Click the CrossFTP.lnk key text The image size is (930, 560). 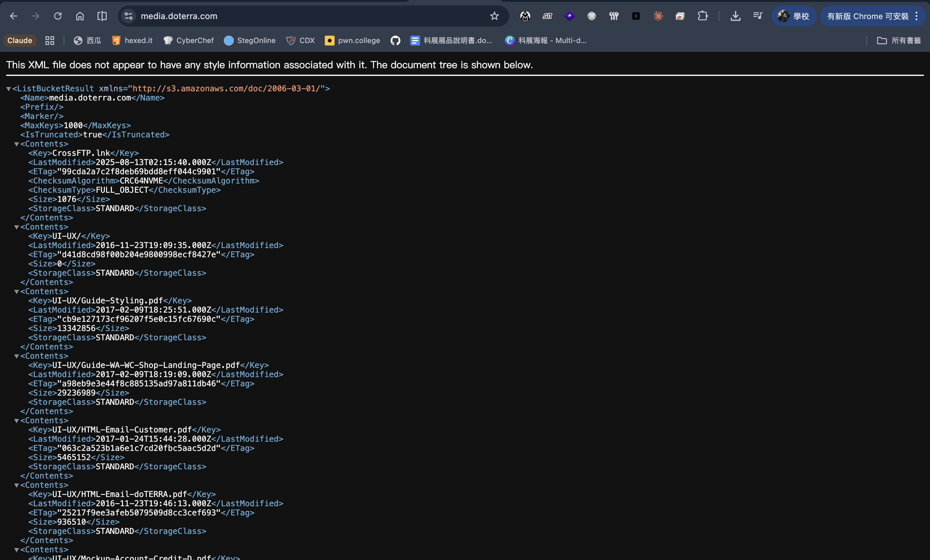[81, 153]
